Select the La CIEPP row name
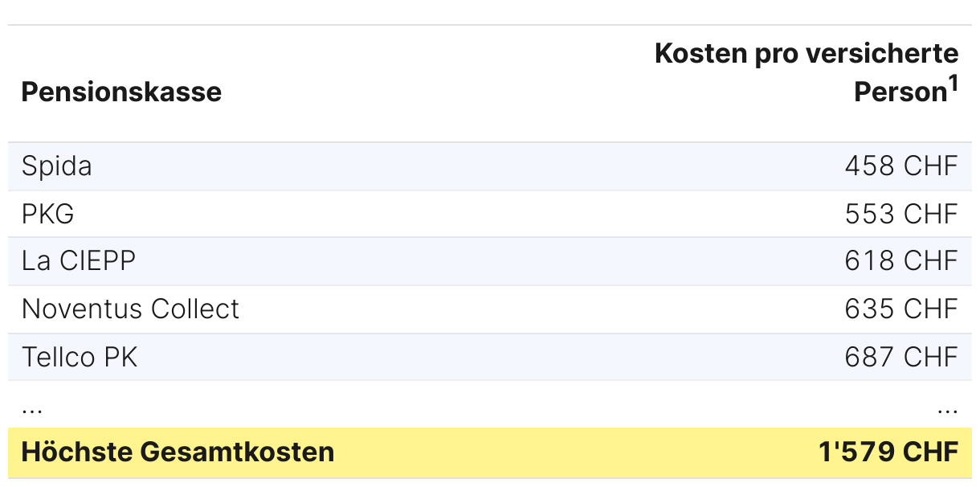The image size is (980, 487). tap(79, 261)
